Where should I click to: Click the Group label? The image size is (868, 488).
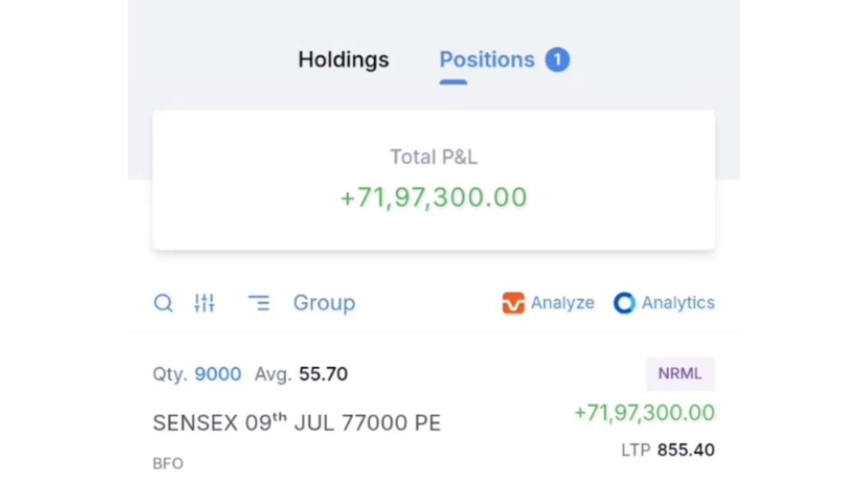tap(324, 303)
